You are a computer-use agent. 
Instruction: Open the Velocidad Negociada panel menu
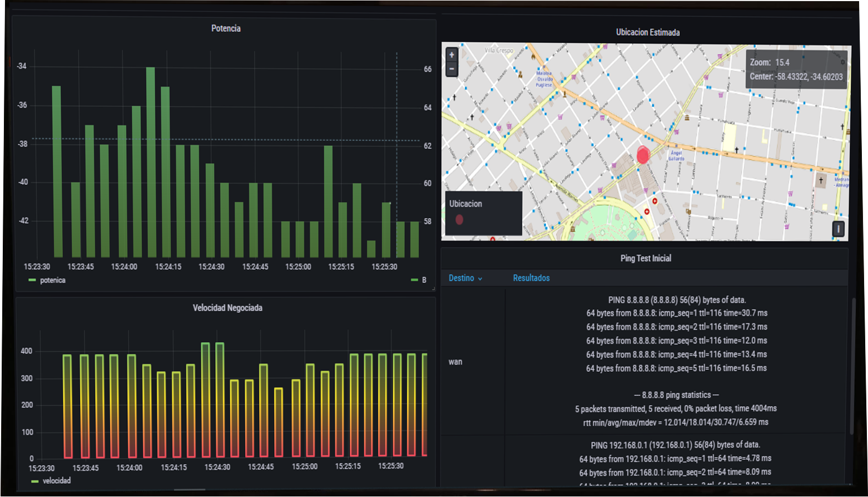click(227, 308)
